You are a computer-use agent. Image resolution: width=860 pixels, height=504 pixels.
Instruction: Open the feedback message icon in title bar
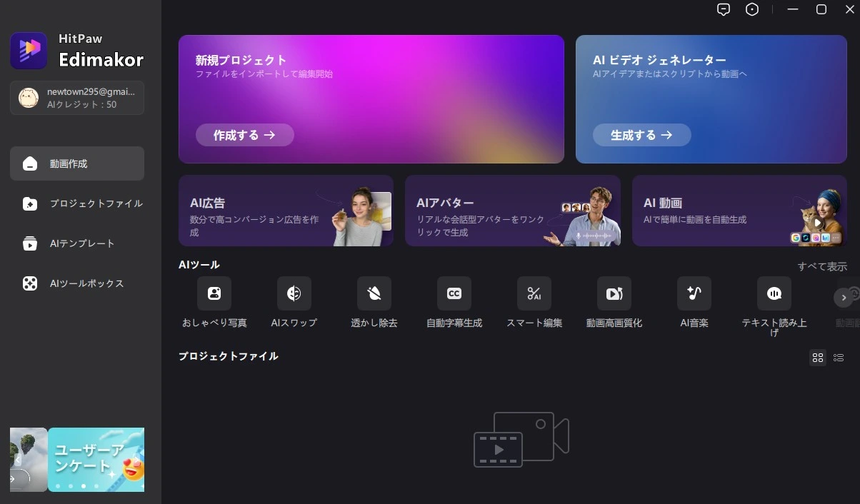click(724, 9)
